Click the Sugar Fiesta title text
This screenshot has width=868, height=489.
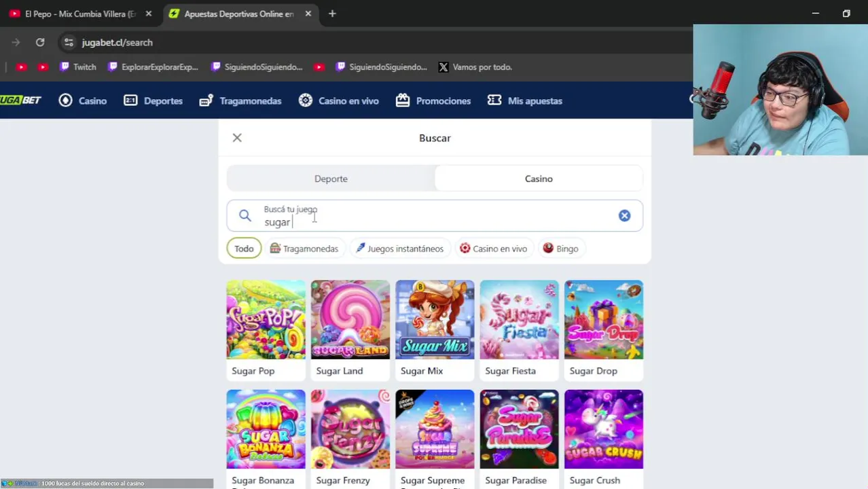[x=510, y=371]
